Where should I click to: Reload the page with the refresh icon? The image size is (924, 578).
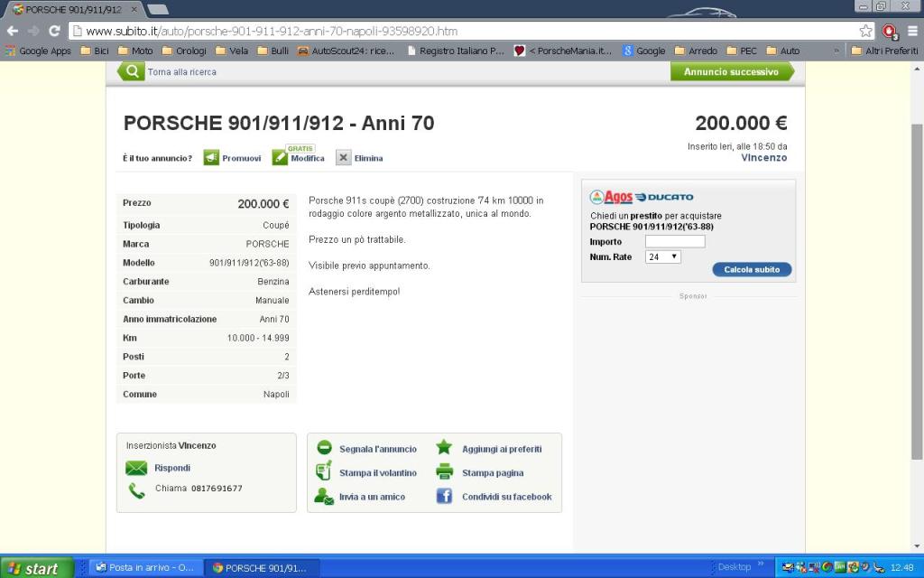54,32
